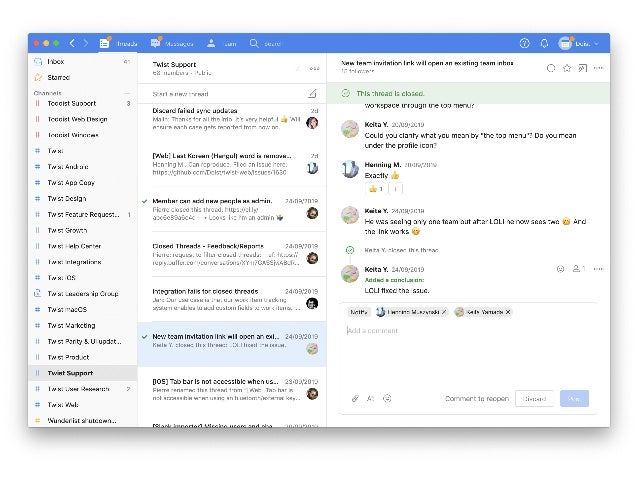This screenshot has height=479, width=638.
Task: Open notified people icon on conclusion
Action: pos(579,269)
